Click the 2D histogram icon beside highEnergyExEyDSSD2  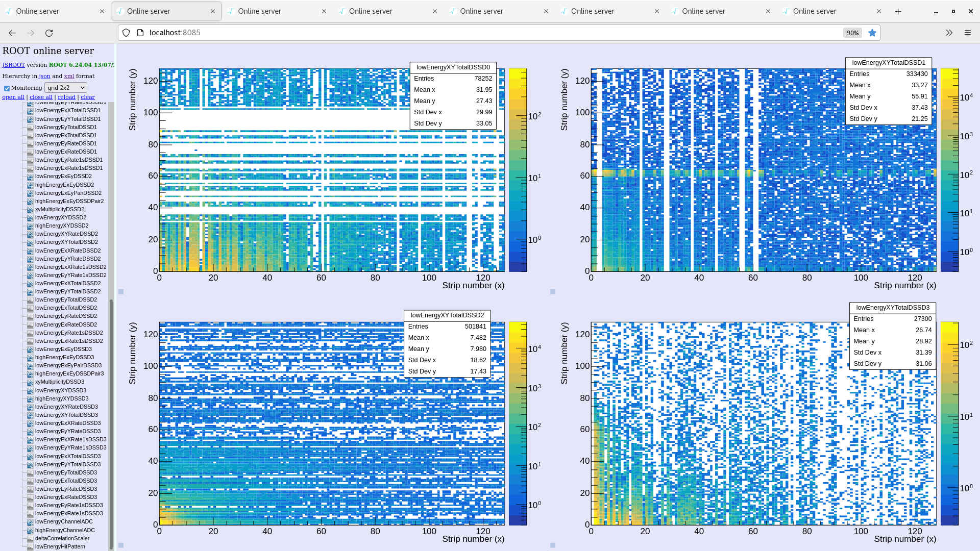30,185
